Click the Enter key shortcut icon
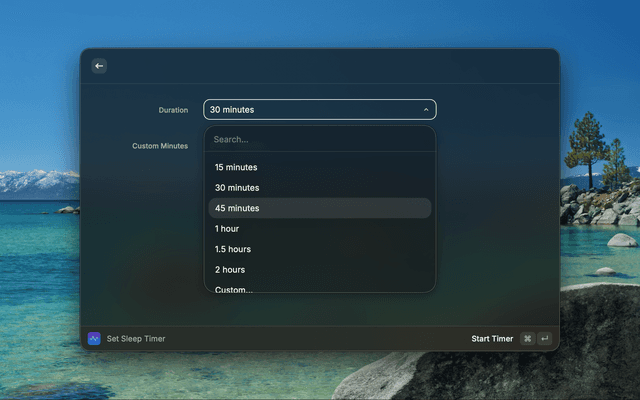The height and width of the screenshot is (400, 640). [545, 339]
